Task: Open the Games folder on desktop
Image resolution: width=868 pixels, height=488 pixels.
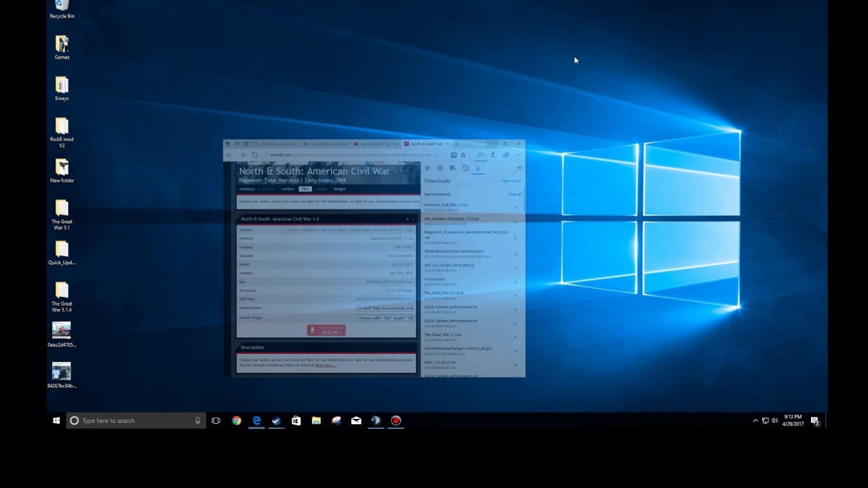Action: 62,47
